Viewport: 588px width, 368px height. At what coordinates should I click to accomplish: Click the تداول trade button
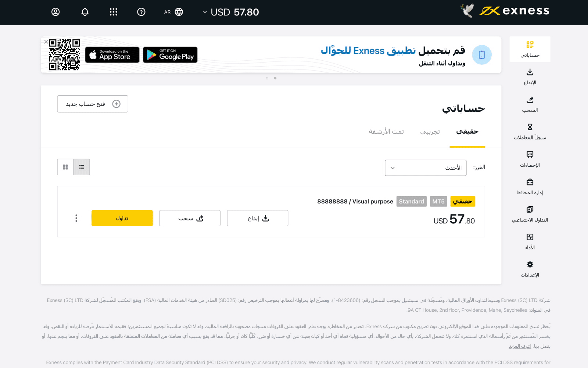(122, 218)
